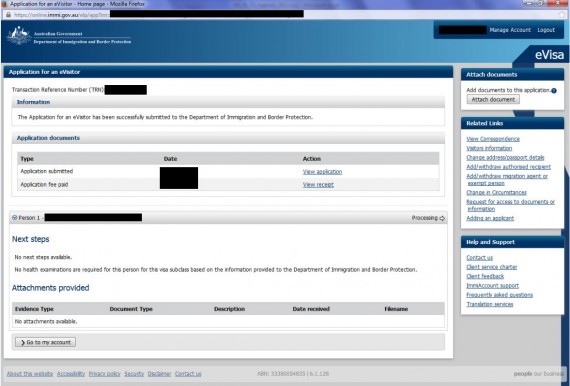Select Logout in the header
570x386 pixels.
pos(546,30)
